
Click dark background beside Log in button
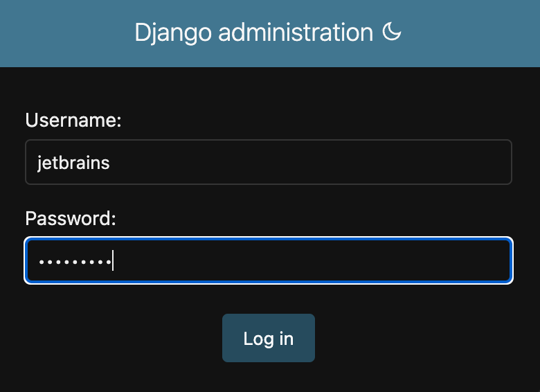point(413,338)
